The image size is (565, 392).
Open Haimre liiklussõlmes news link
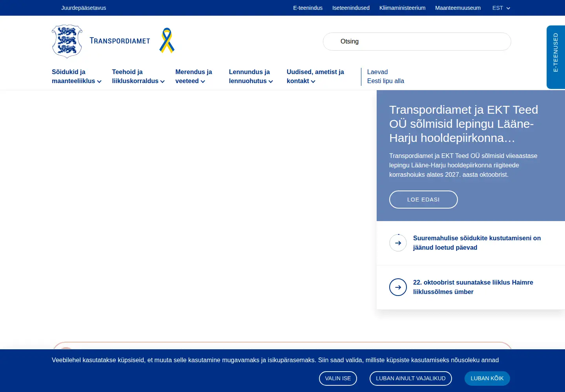(x=473, y=287)
